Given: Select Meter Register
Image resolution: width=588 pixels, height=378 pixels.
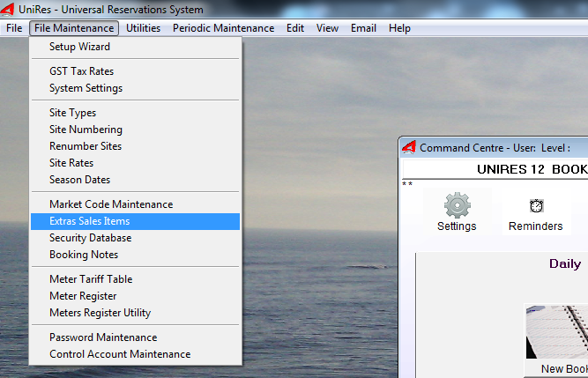Looking at the screenshot, I should tap(136, 296).
